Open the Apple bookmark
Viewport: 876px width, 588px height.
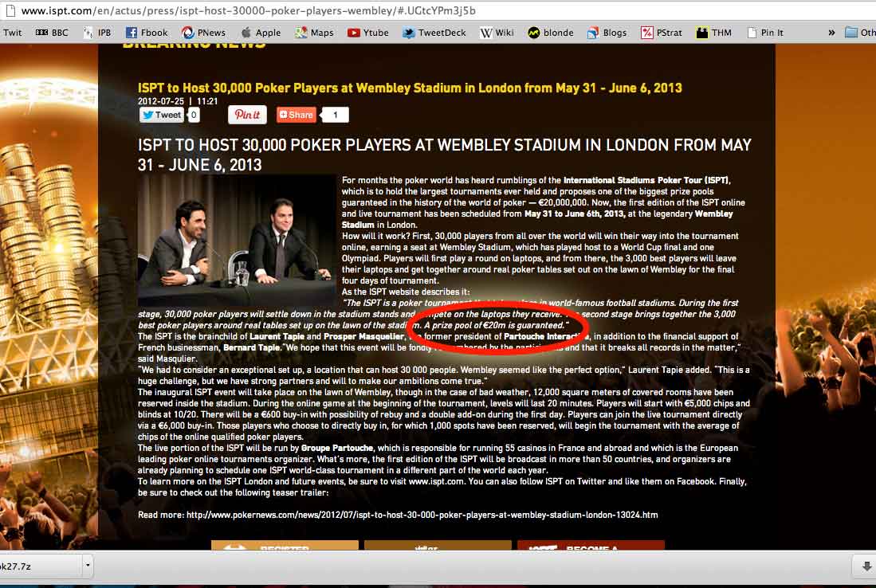261,33
